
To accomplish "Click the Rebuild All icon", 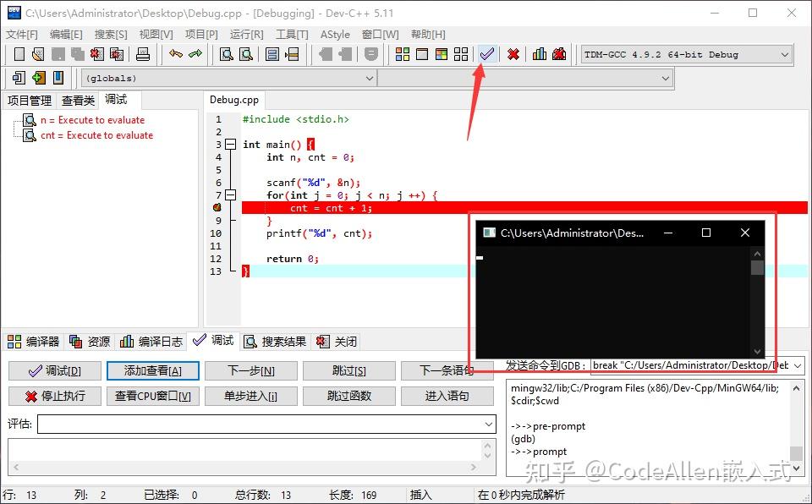I will point(461,54).
